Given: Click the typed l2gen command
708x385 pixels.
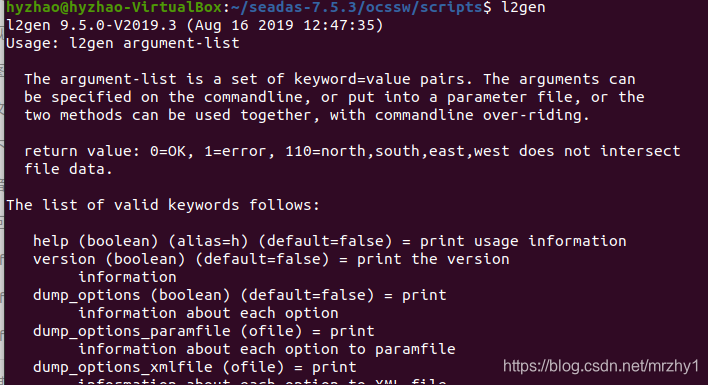Looking at the screenshot, I should [523, 7].
